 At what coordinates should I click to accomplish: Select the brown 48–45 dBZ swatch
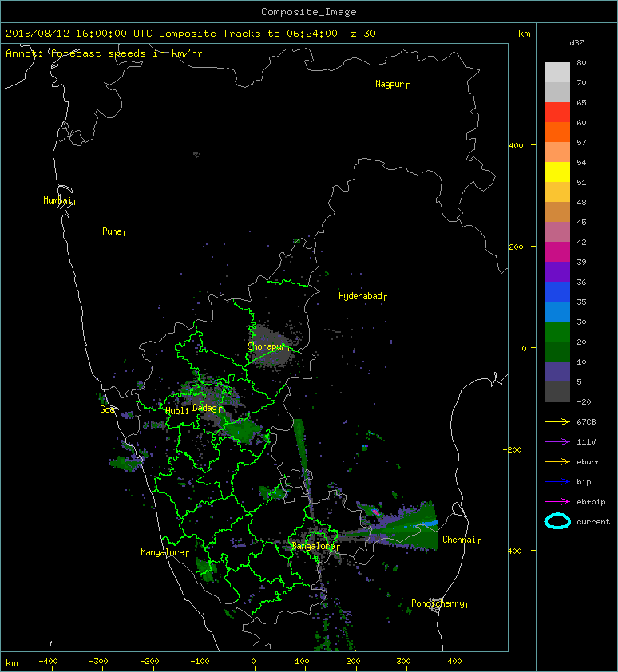tap(557, 212)
